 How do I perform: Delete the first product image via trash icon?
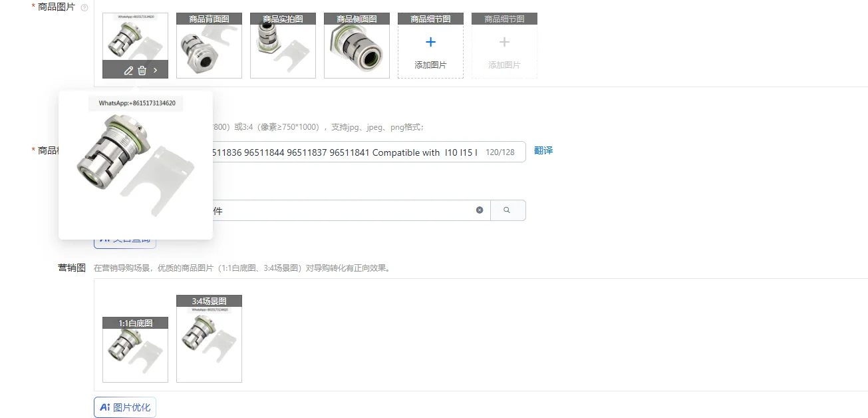pos(142,71)
